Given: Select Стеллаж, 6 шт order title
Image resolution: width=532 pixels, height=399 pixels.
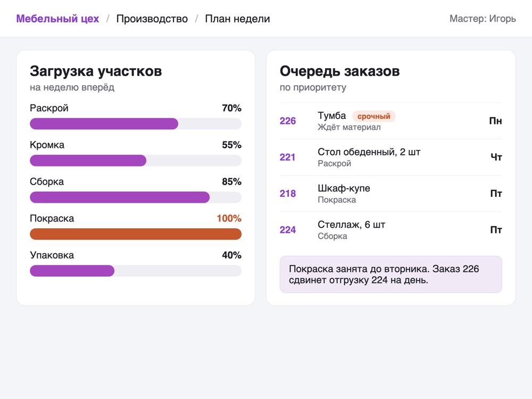Looking at the screenshot, I should [x=352, y=225].
